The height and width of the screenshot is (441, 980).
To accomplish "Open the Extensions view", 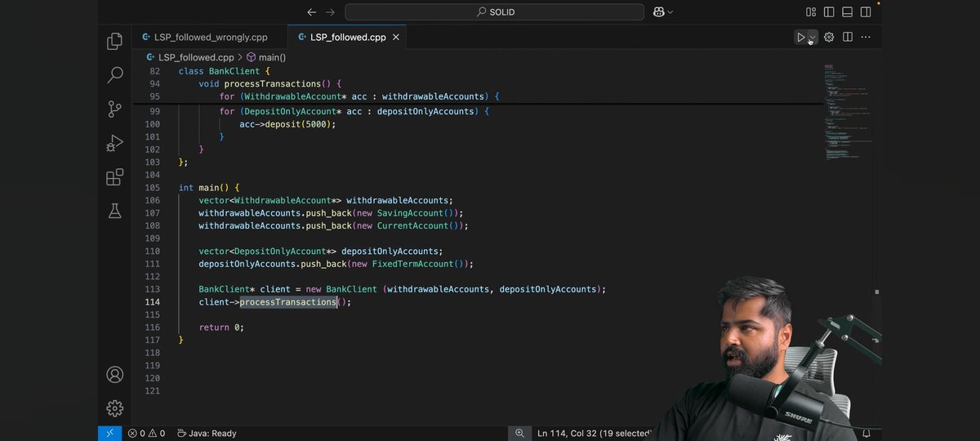I will [115, 177].
